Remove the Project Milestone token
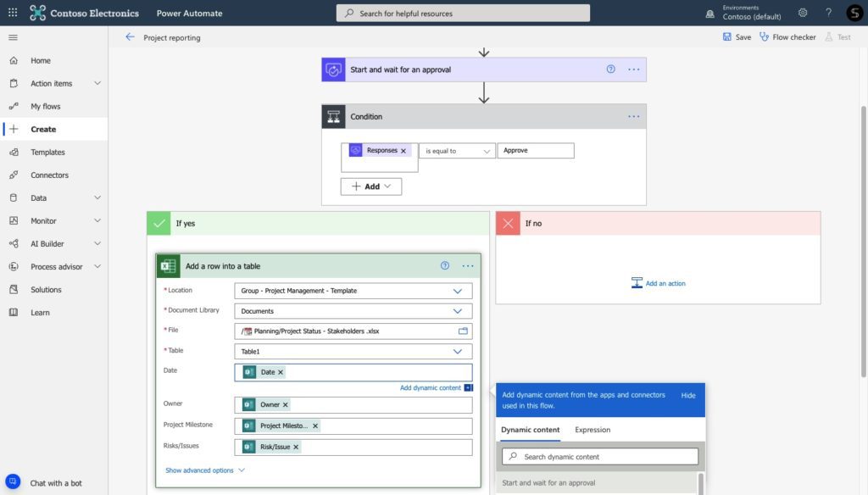Image resolution: width=868 pixels, height=495 pixels. coord(315,425)
